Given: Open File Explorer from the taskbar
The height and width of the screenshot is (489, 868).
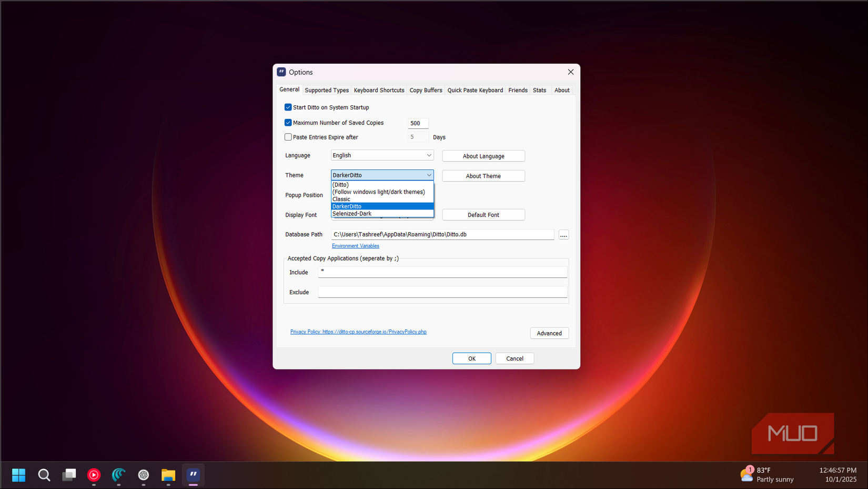Looking at the screenshot, I should [x=168, y=475].
